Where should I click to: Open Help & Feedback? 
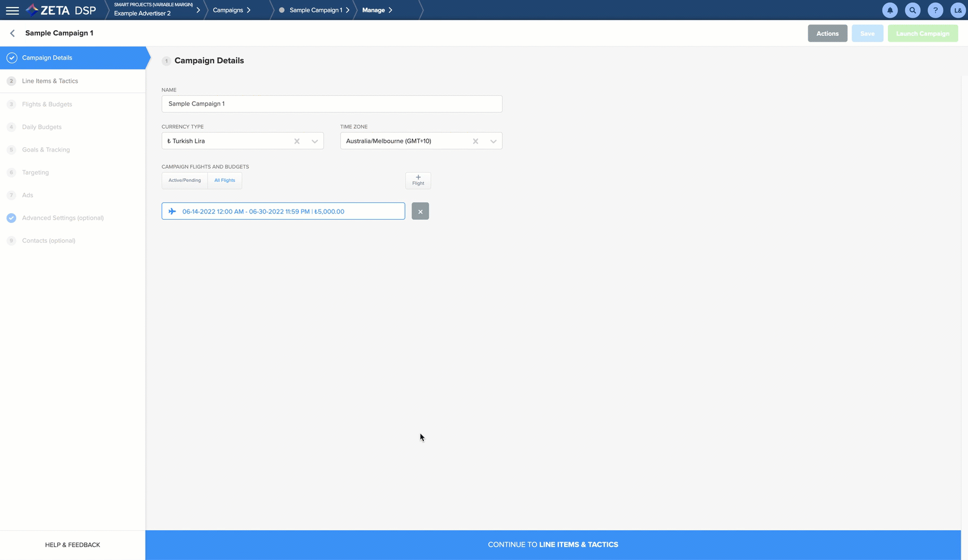tap(73, 545)
